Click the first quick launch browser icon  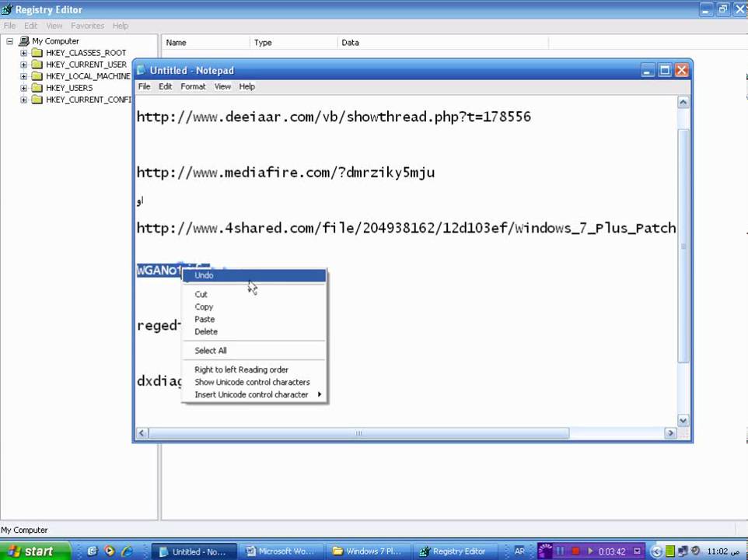click(93, 551)
